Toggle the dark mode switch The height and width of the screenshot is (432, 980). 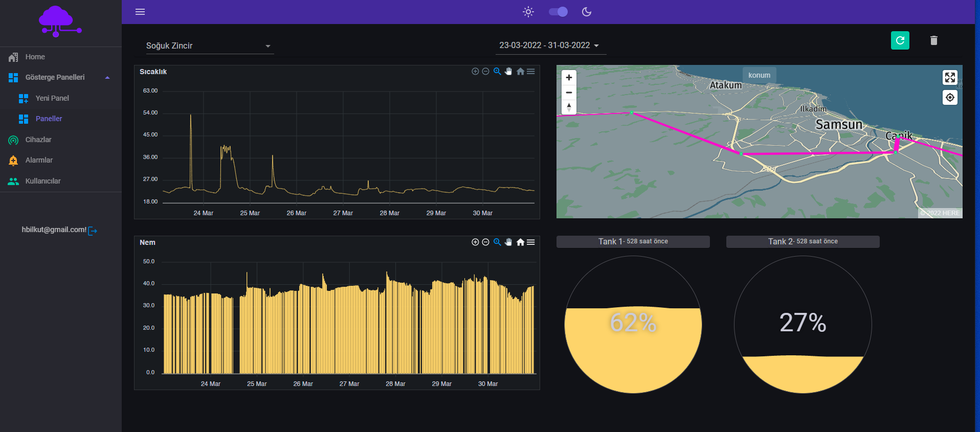(558, 12)
